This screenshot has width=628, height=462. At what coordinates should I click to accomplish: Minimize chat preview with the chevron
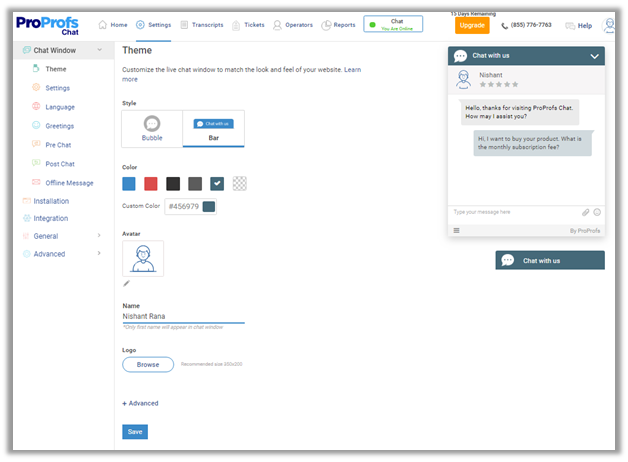[595, 57]
